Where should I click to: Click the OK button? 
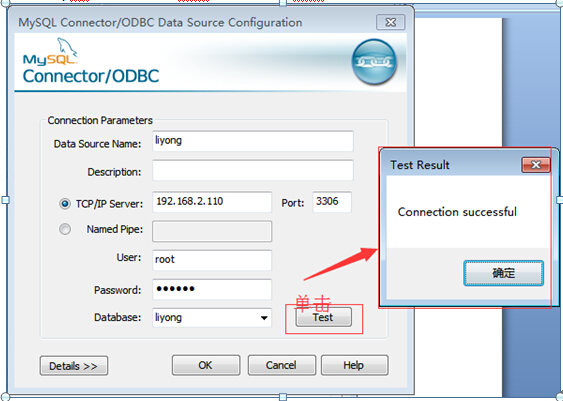click(206, 365)
